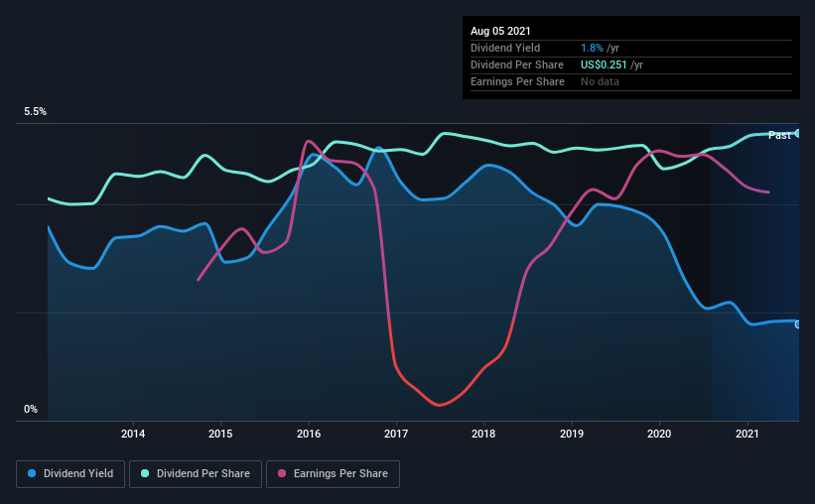Click 'Dividend Yield' row label in tooltip
Viewport: 815px width, 504px height.
[505, 48]
